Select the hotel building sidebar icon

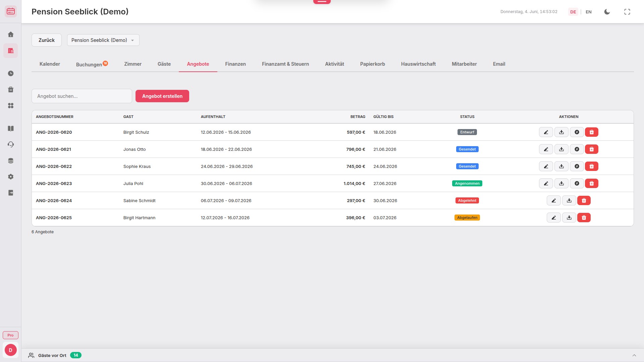11,51
